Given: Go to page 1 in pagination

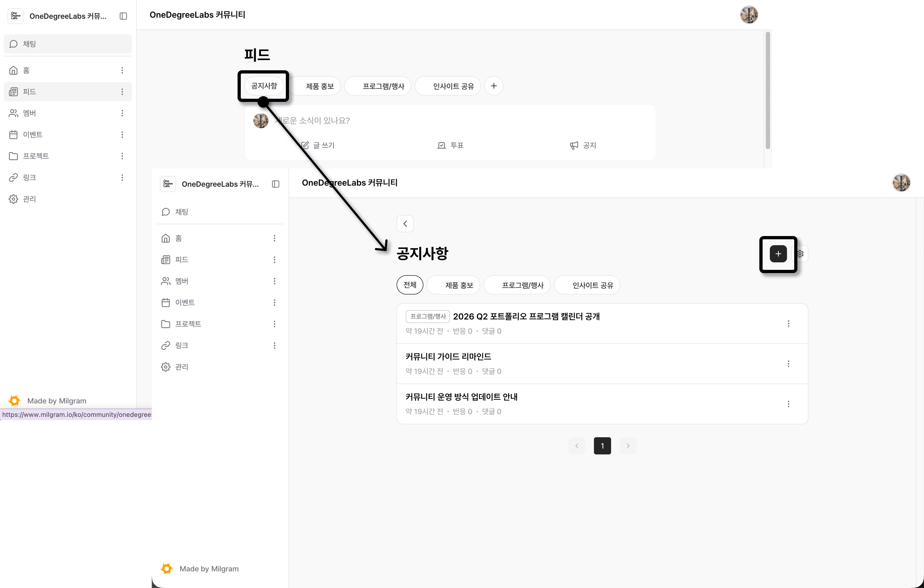Looking at the screenshot, I should 603,446.
